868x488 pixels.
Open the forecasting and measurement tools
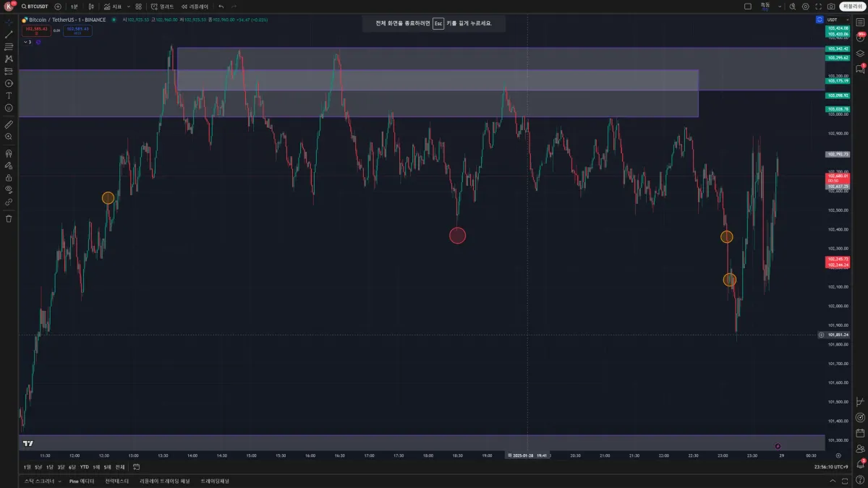click(x=9, y=71)
